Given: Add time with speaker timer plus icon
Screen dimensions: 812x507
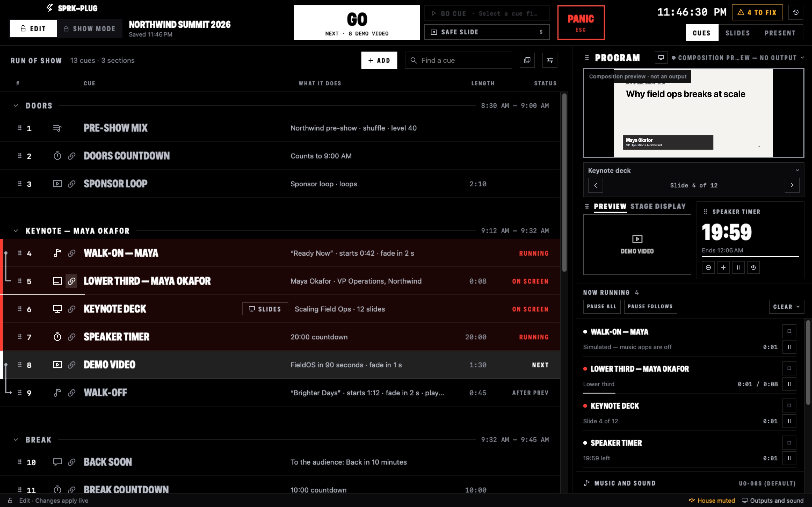Looking at the screenshot, I should (x=723, y=267).
